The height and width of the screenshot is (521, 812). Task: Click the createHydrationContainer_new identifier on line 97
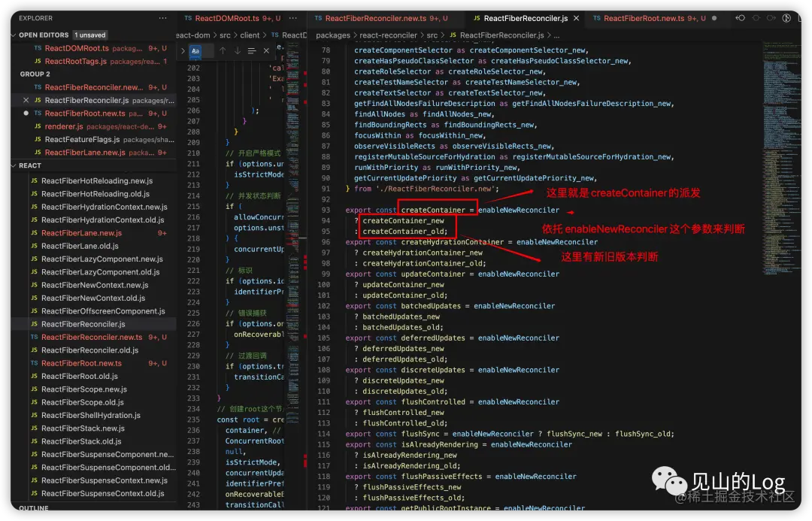coord(423,253)
